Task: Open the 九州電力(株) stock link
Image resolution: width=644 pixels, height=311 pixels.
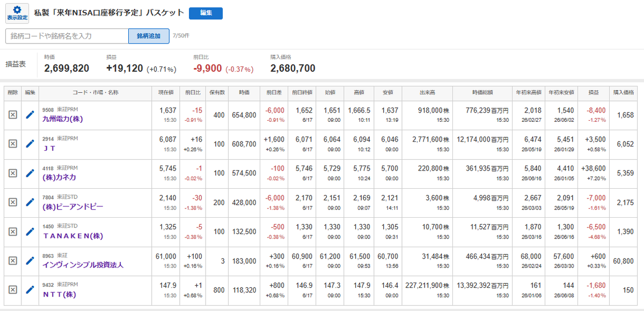Action: point(62,119)
